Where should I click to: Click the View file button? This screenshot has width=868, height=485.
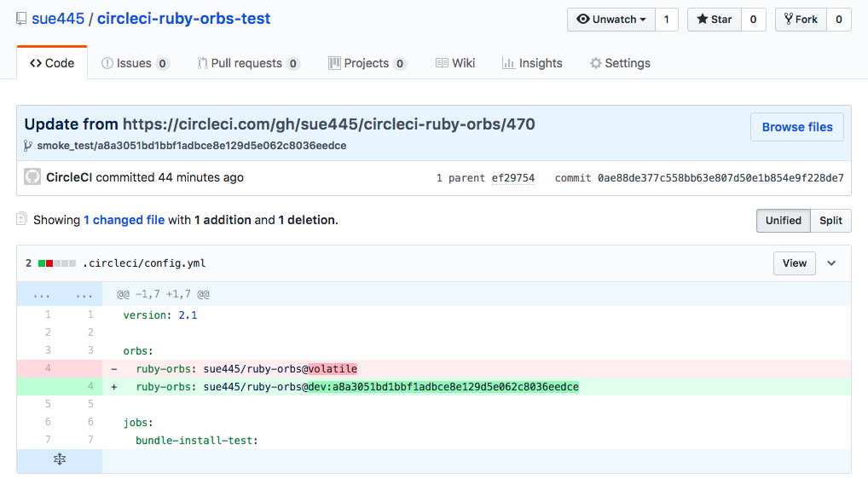(795, 263)
